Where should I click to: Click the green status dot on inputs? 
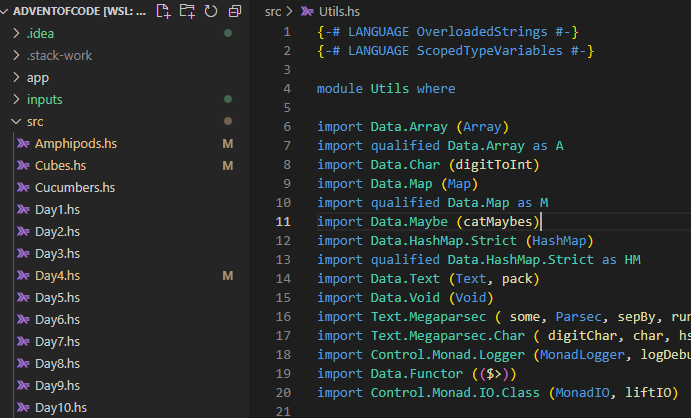click(x=228, y=99)
